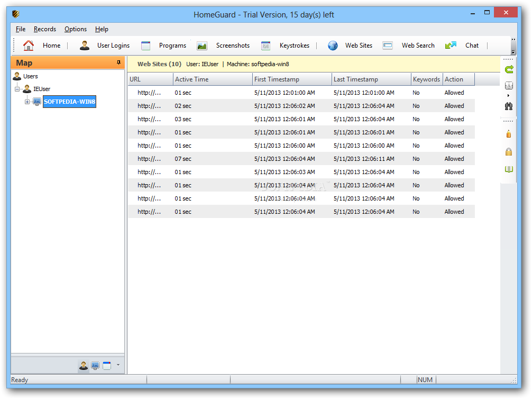Viewport: 532px width, 399px height.
Task: Click the Web Sites (10) heading
Action: click(x=160, y=64)
